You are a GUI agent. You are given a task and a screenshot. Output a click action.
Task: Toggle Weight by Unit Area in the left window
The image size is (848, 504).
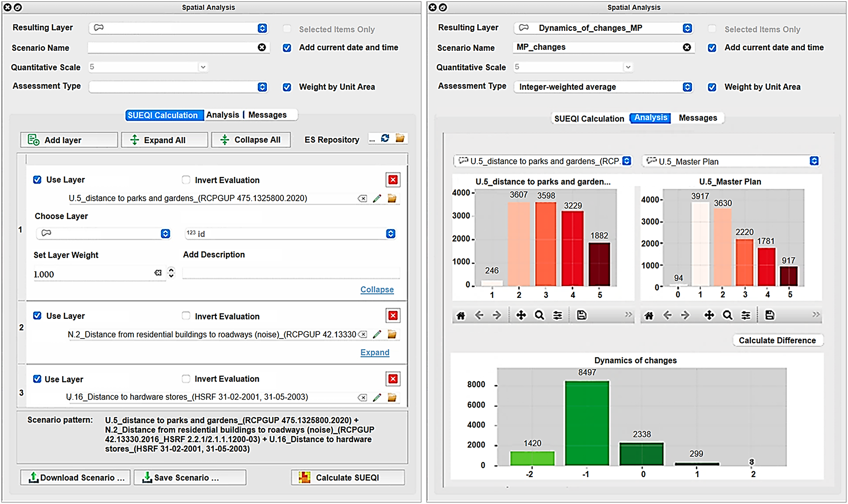pyautogui.click(x=287, y=87)
